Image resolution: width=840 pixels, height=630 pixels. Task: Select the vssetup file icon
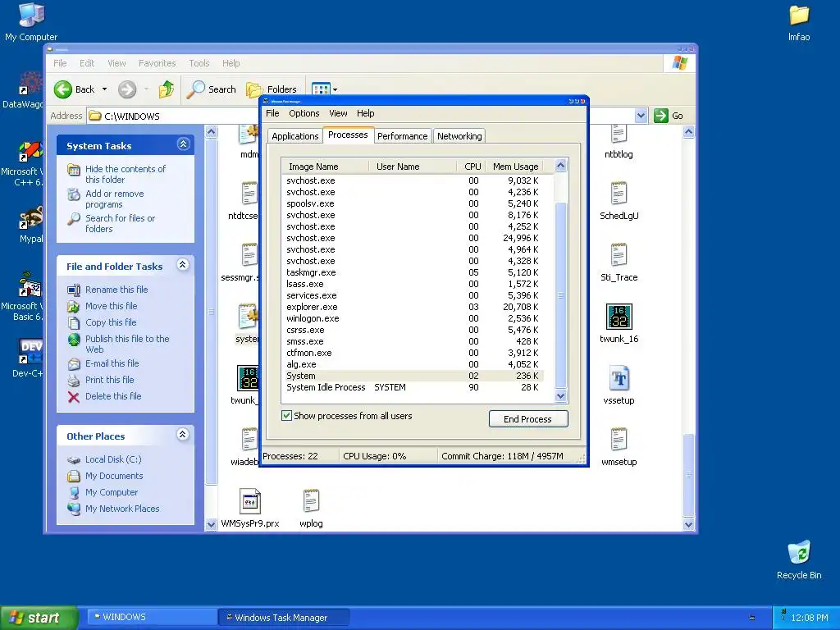click(x=619, y=378)
